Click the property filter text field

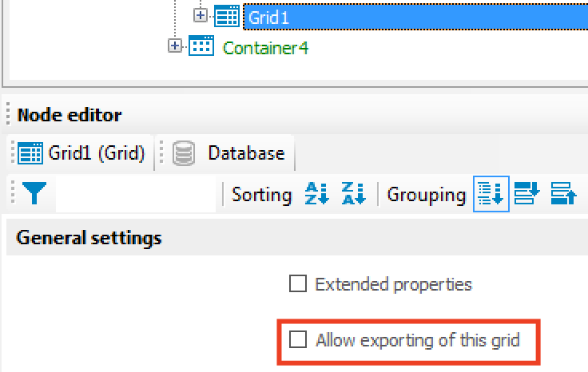click(x=136, y=194)
